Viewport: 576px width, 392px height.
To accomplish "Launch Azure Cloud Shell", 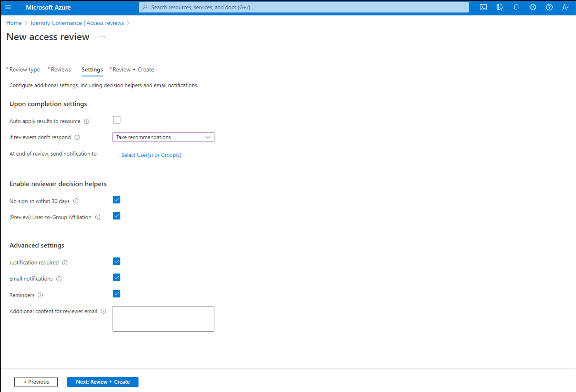I will (483, 7).
